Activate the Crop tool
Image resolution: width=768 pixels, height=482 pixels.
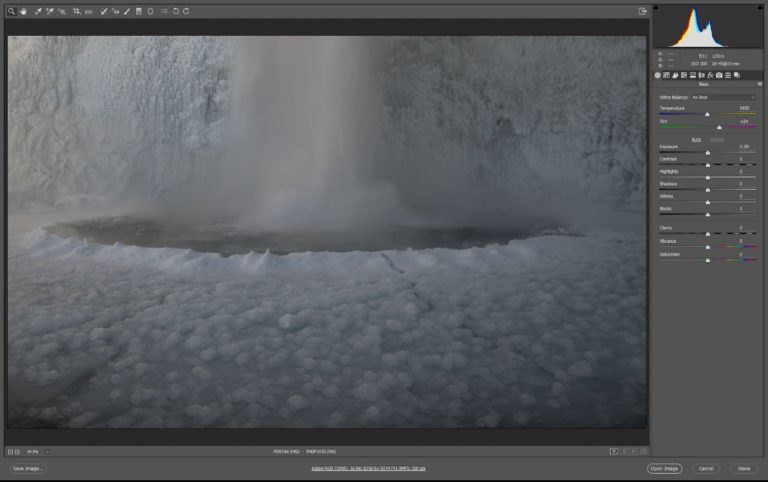[77, 11]
